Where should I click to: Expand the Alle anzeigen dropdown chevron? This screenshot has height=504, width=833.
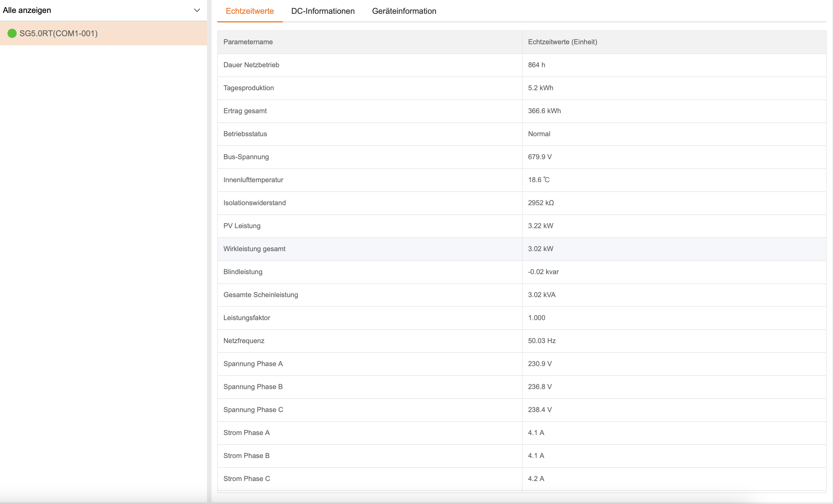pos(197,10)
